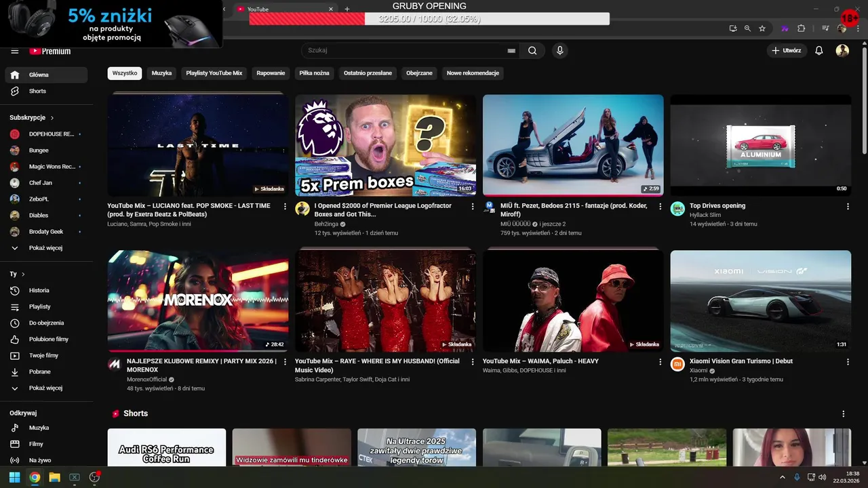Select the Obejrzane filter chip

tap(419, 73)
